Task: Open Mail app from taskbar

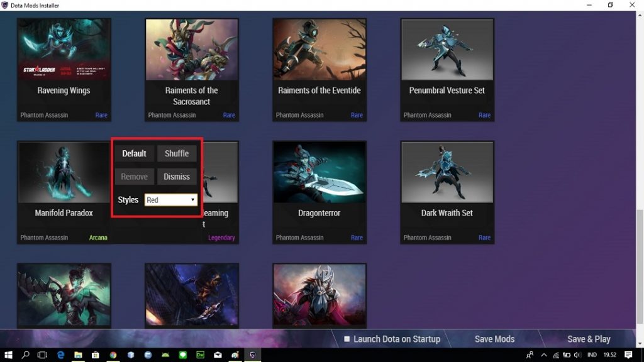Action: (x=218, y=355)
